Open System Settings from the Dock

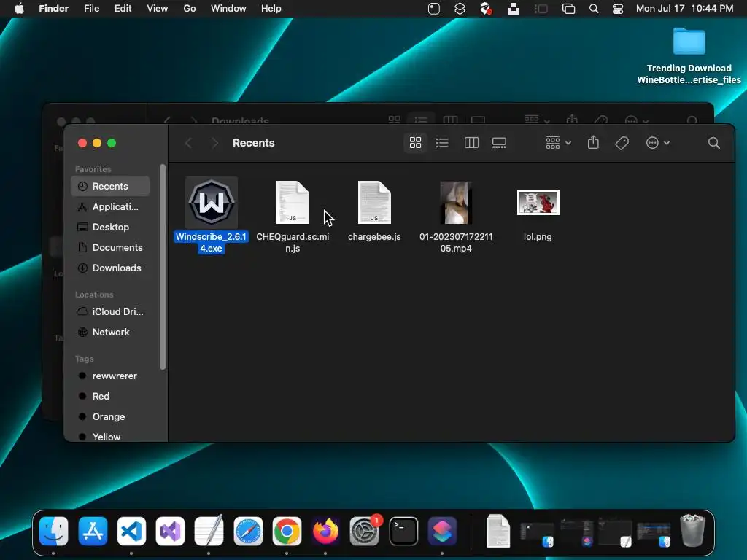tap(365, 531)
